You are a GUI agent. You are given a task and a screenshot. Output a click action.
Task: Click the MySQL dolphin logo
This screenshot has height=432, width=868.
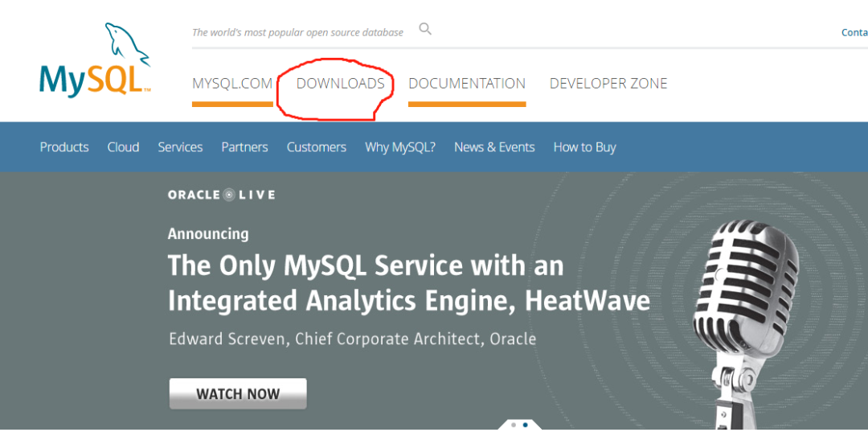point(95,60)
